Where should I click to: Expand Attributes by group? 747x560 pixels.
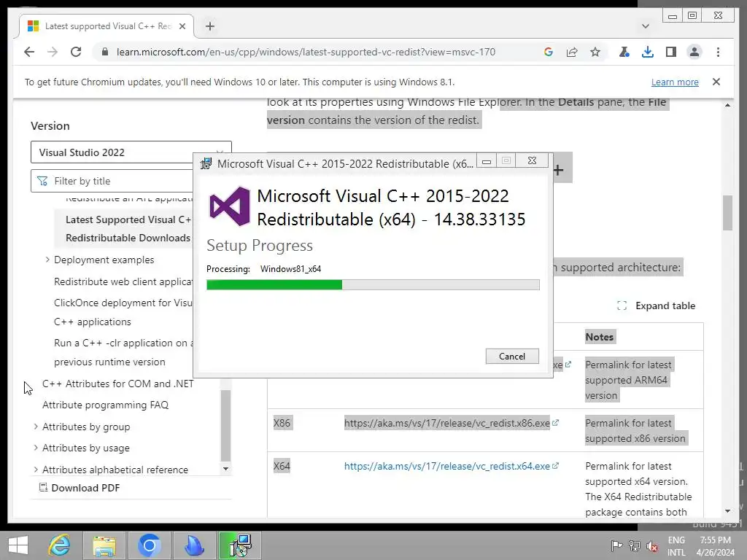(36, 427)
